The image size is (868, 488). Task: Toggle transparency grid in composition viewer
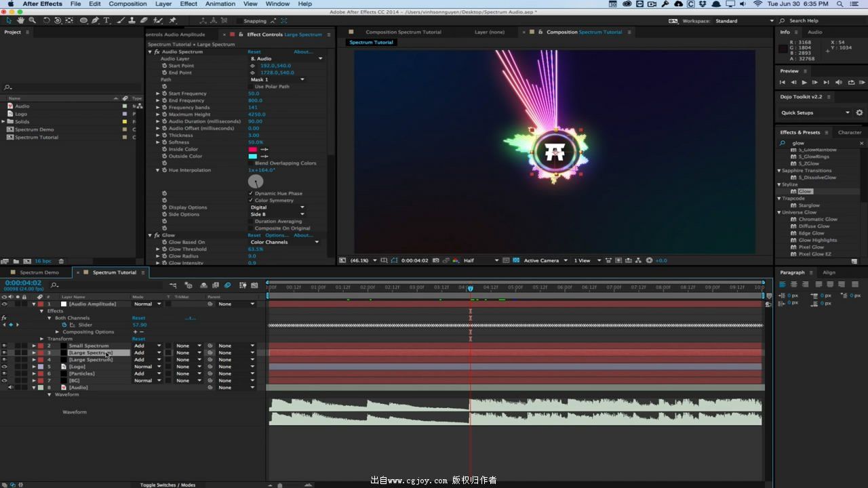coord(516,260)
